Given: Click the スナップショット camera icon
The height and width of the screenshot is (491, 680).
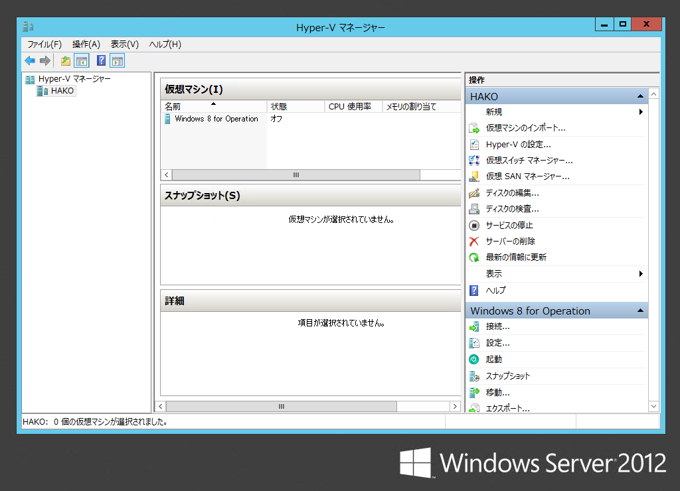Looking at the screenshot, I should [474, 376].
